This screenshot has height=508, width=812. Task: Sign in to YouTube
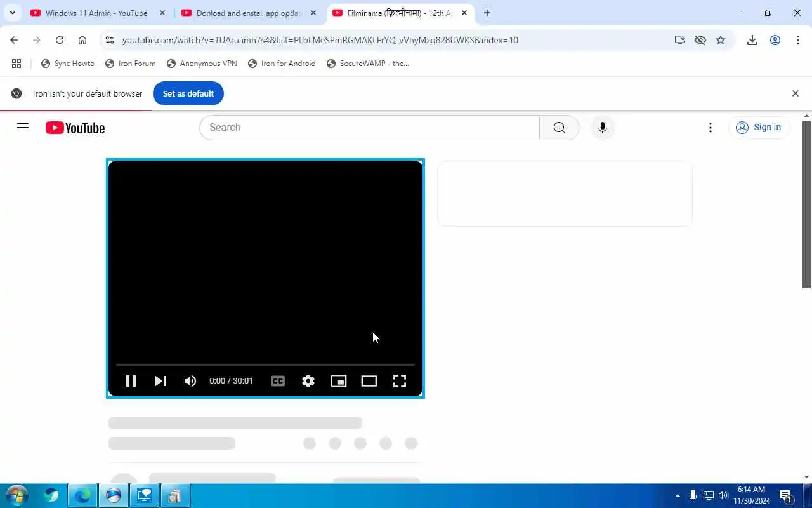tap(759, 128)
